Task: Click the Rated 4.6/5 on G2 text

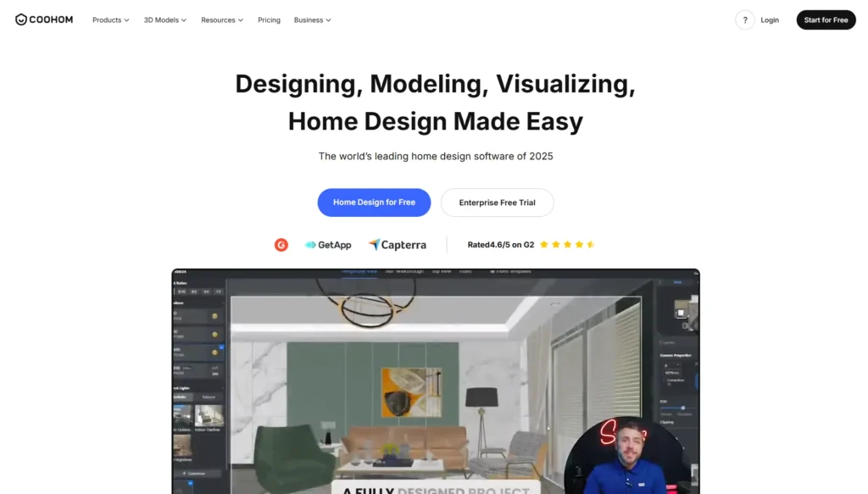Action: (x=501, y=245)
